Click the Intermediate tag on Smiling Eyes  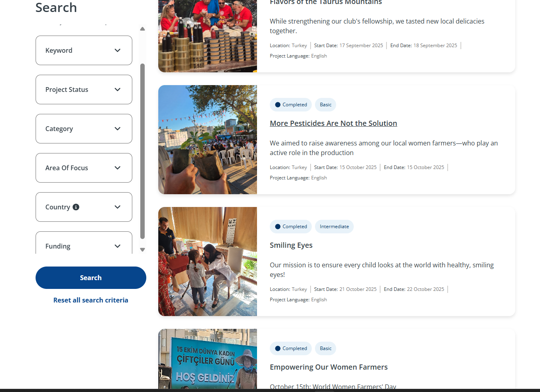(334, 227)
